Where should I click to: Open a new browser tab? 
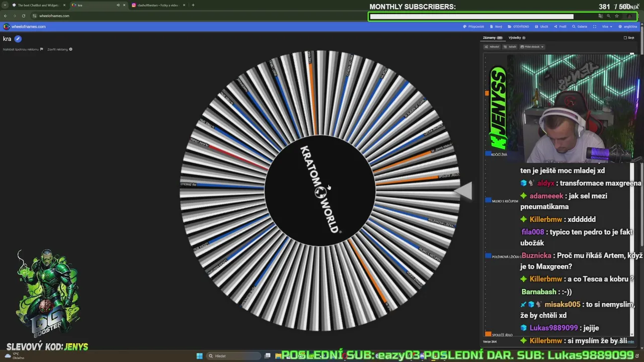[193, 5]
